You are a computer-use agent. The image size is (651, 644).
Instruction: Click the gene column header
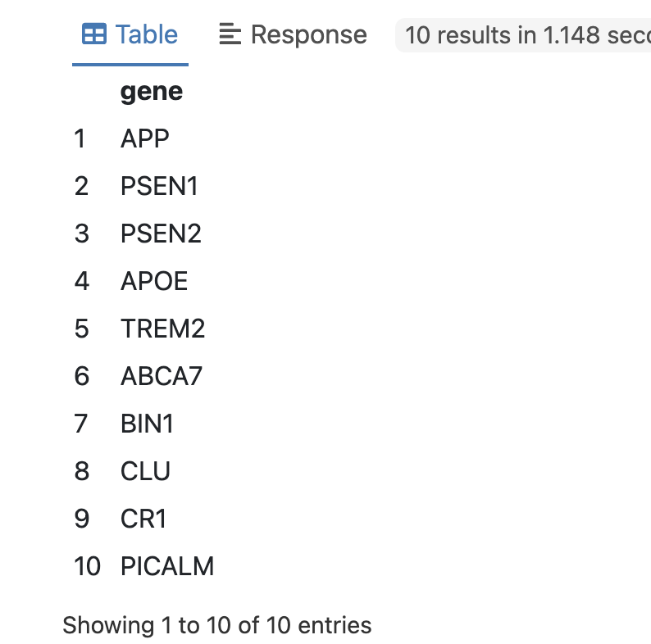tap(152, 91)
